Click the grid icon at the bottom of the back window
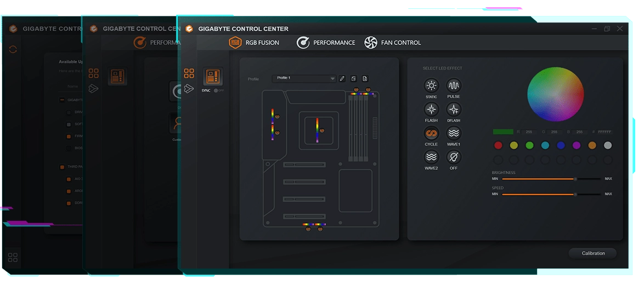The height and width of the screenshot is (285, 644). (x=13, y=258)
